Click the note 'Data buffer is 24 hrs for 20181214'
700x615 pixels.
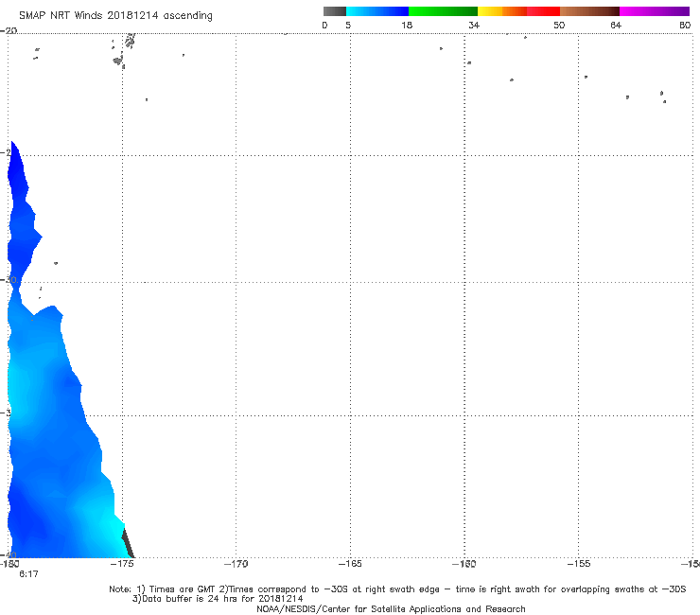click(218, 599)
